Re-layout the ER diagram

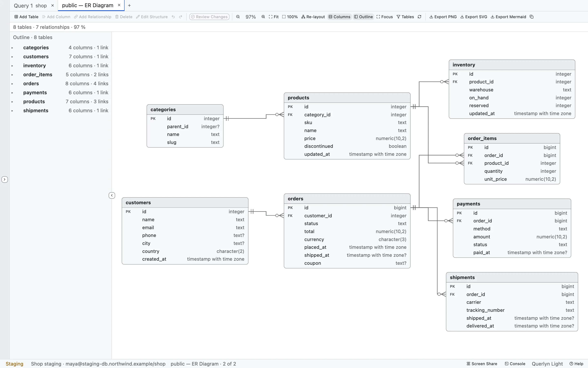pos(313,17)
